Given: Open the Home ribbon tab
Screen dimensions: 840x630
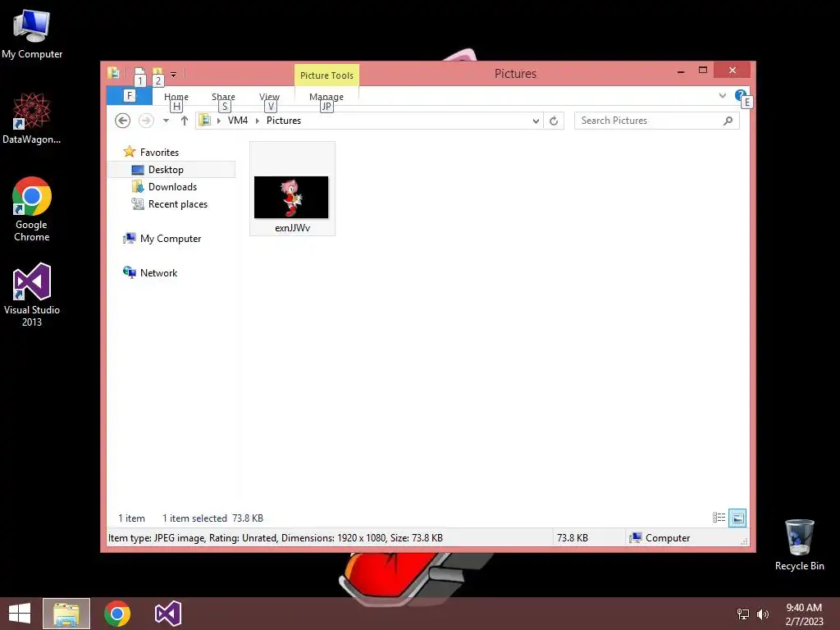Looking at the screenshot, I should click(176, 97).
